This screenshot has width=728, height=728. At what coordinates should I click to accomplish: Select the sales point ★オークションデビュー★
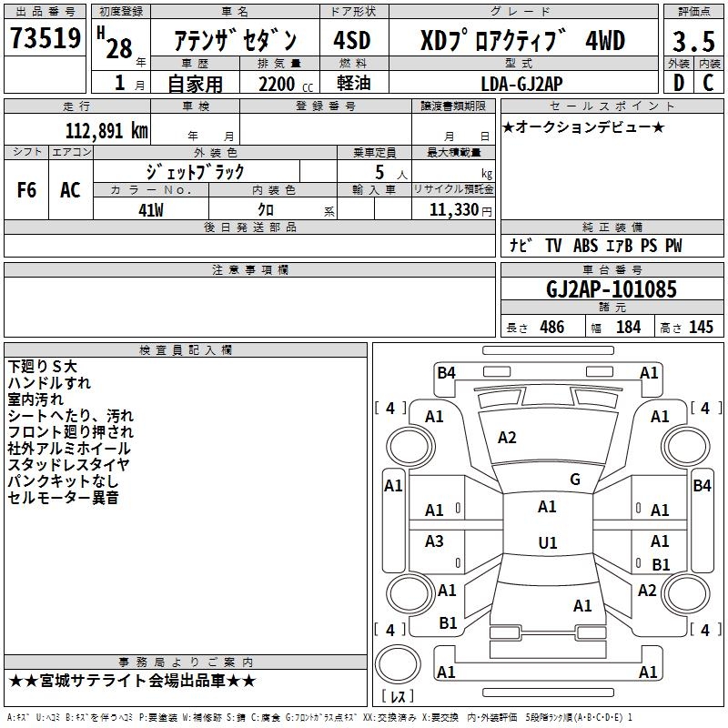583,126
